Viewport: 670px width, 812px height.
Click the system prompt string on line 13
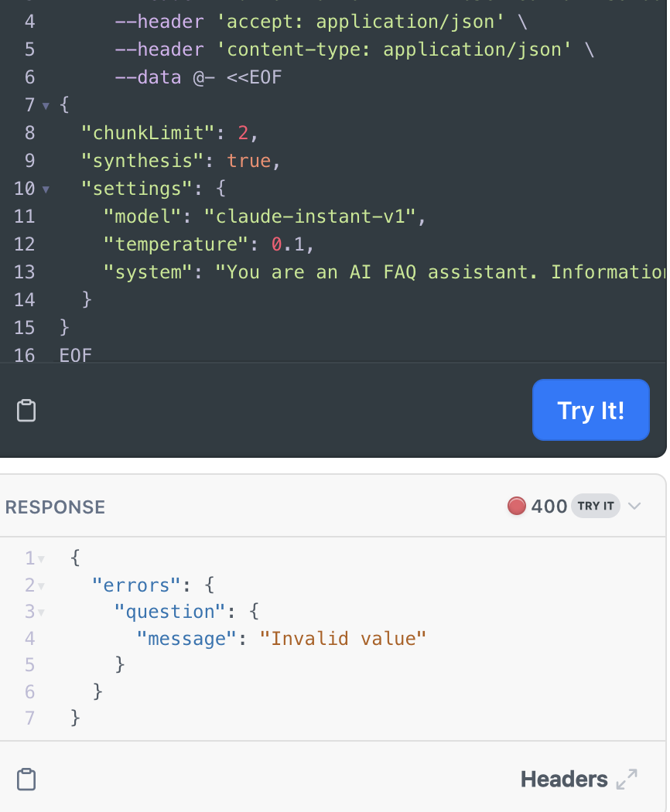tap(440, 272)
